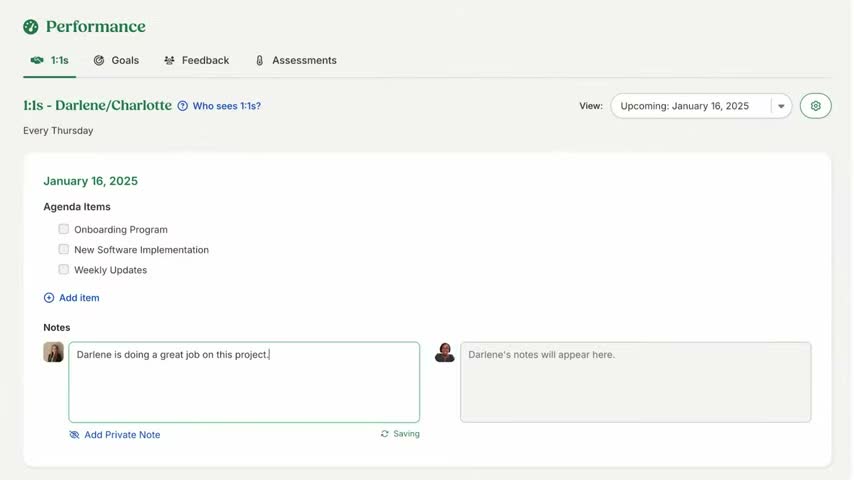Click the clip icon beside Assessments

pyautogui.click(x=259, y=60)
